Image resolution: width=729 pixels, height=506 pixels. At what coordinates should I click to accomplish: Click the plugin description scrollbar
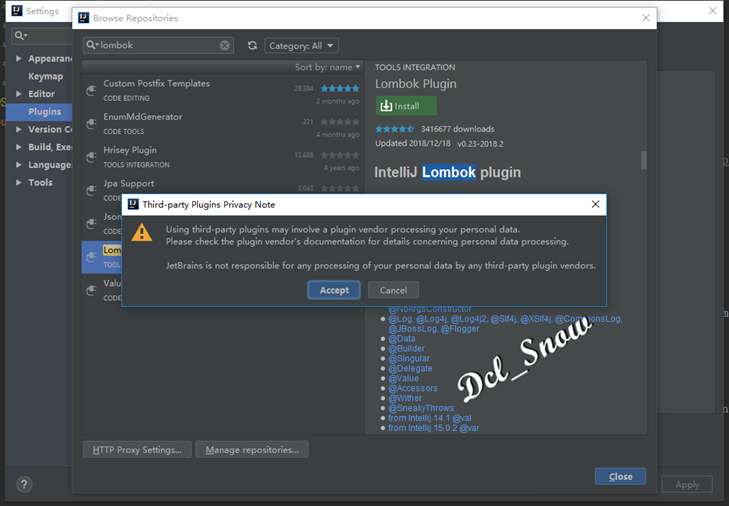pyautogui.click(x=643, y=160)
